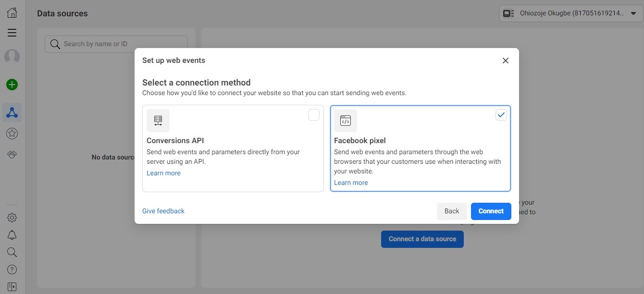Click the profile avatar in the sidebar
Viewport: 644px width, 294px height.
point(12,56)
